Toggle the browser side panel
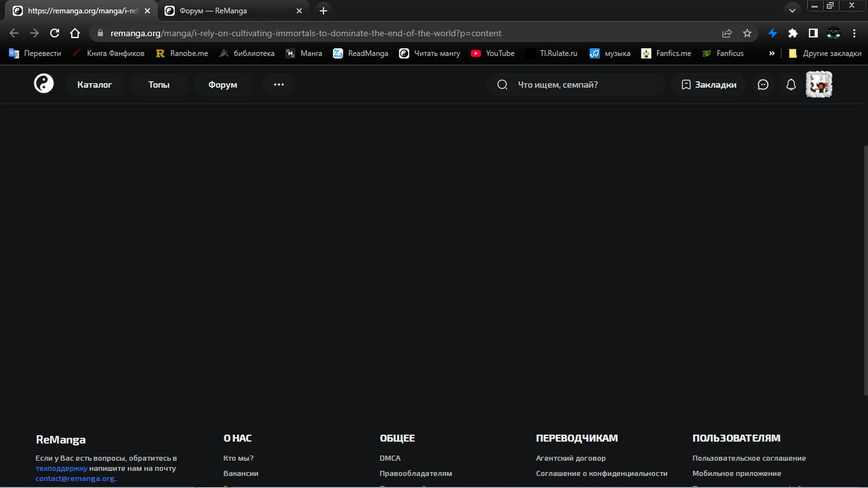 [813, 33]
